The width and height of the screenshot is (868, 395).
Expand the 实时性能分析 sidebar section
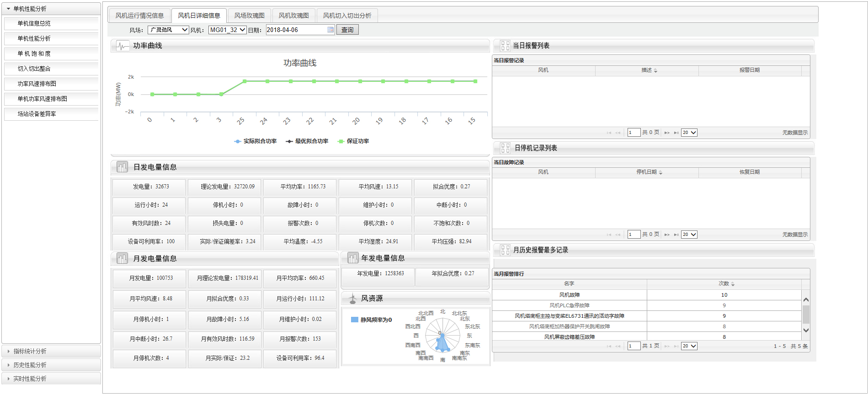[51, 379]
